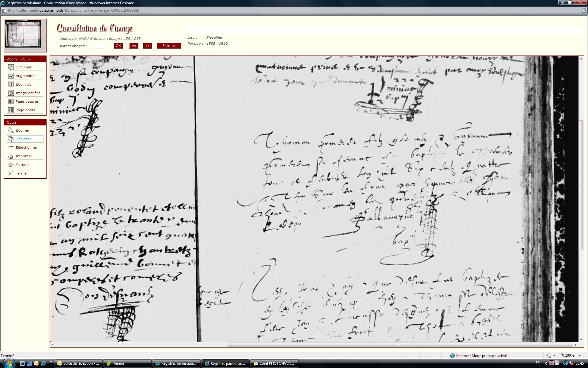Go to previous image with « button
This screenshot has width=588, height=368.
pyautogui.click(x=134, y=46)
